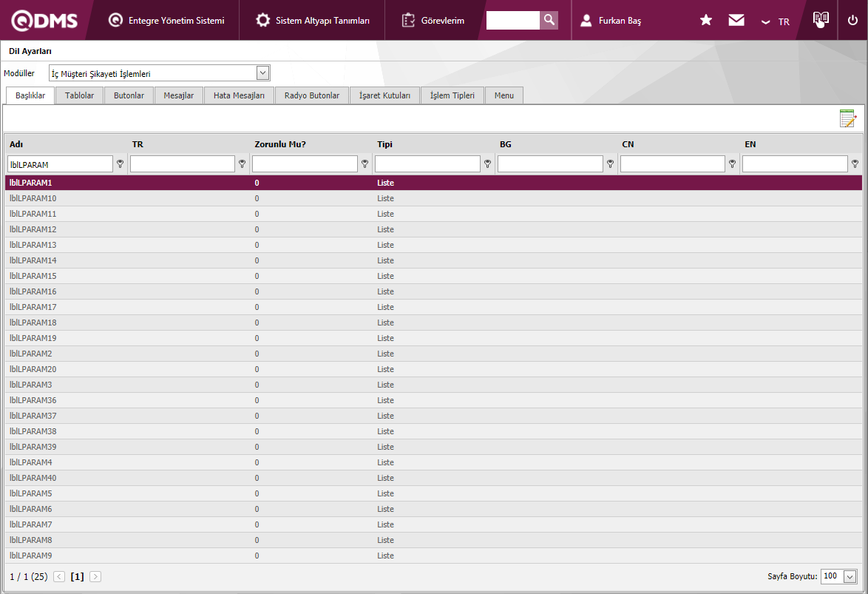Viewport: 868px width, 594px height.
Task: Expand the Sayfa Boyutu dropdown
Action: coord(850,577)
